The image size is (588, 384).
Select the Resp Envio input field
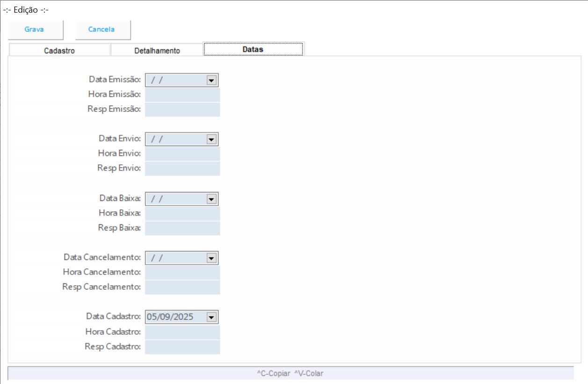coord(182,169)
